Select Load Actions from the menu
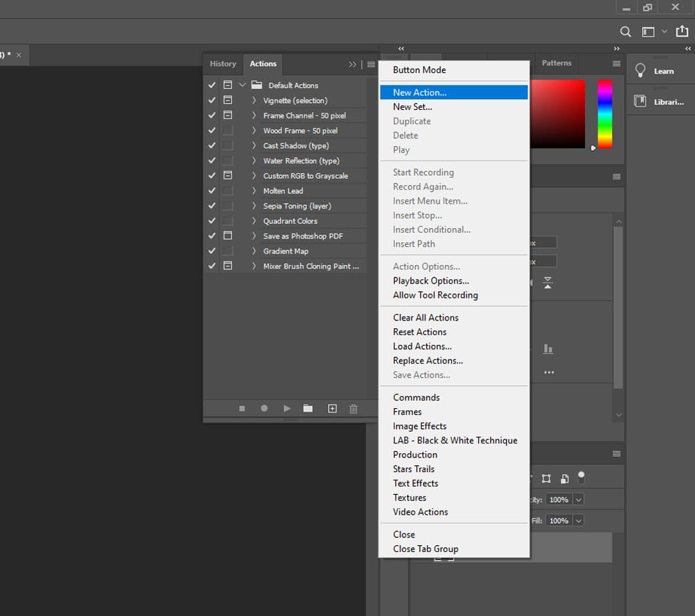This screenshot has width=695, height=616. pos(422,346)
